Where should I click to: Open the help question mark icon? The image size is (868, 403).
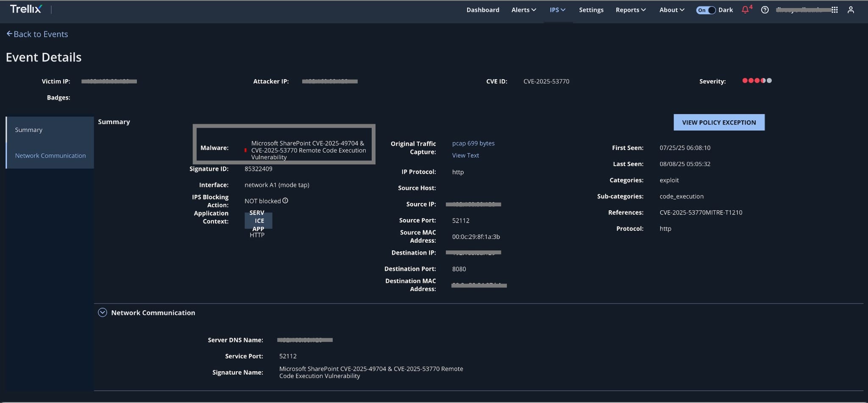point(765,10)
